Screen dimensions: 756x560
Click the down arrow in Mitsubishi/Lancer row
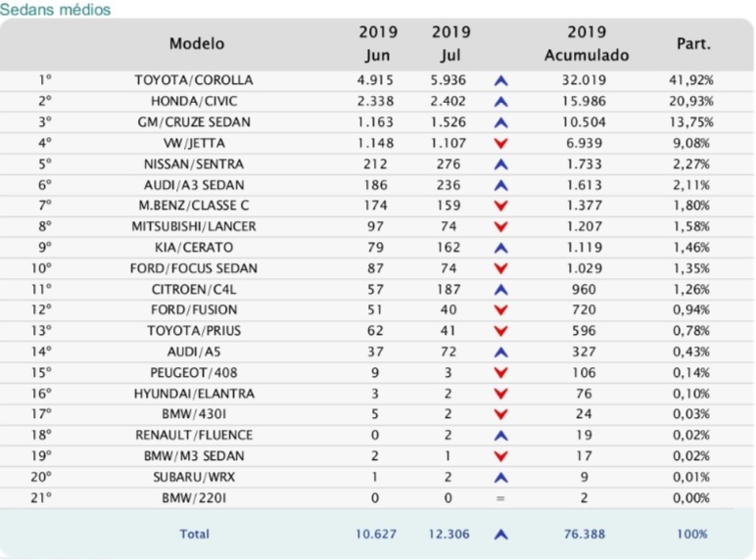click(x=501, y=227)
